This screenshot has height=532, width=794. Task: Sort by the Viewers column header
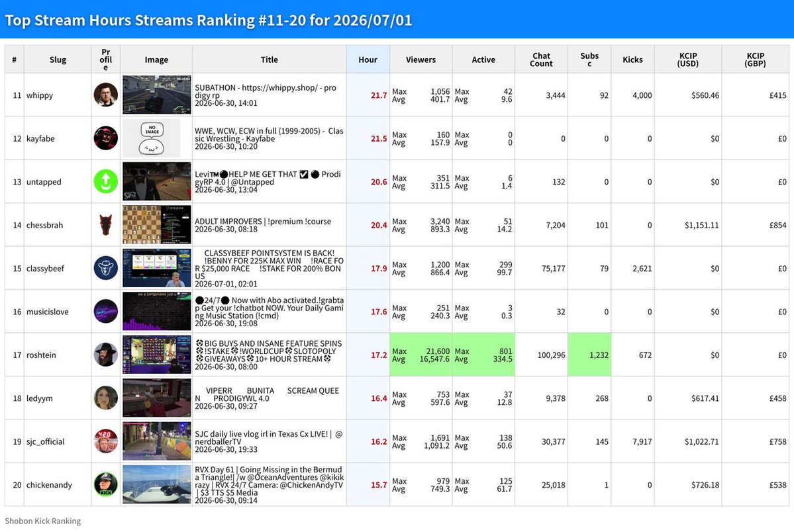421,60
